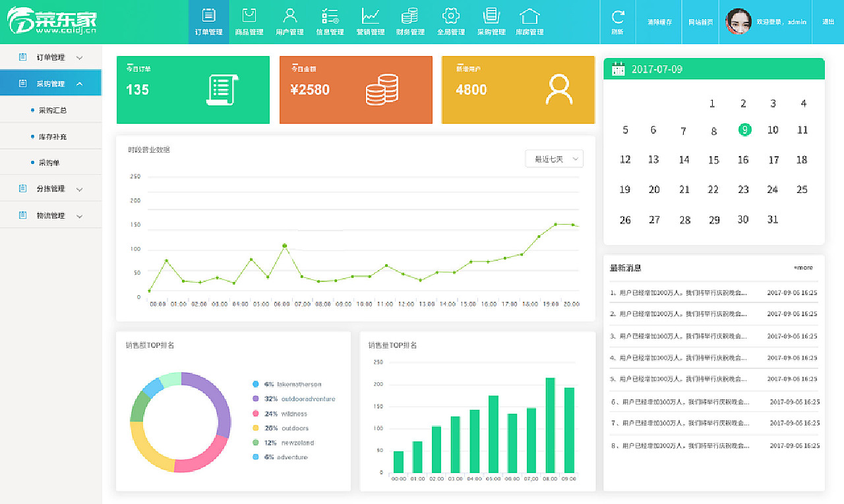Image resolution: width=844 pixels, height=504 pixels.
Task: Select 采购汇总 in the sidebar
Action: (53, 110)
